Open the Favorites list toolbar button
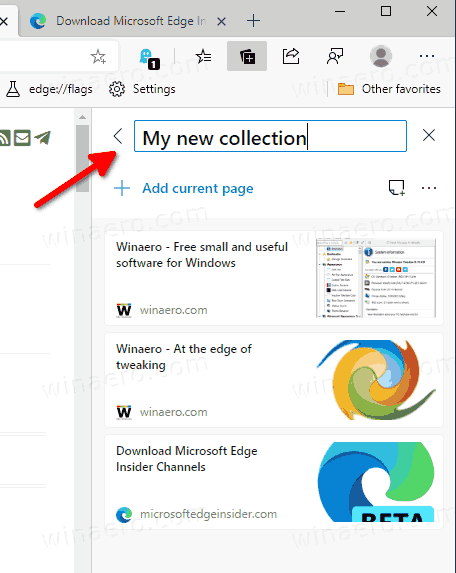456x573 pixels. pos(203,56)
